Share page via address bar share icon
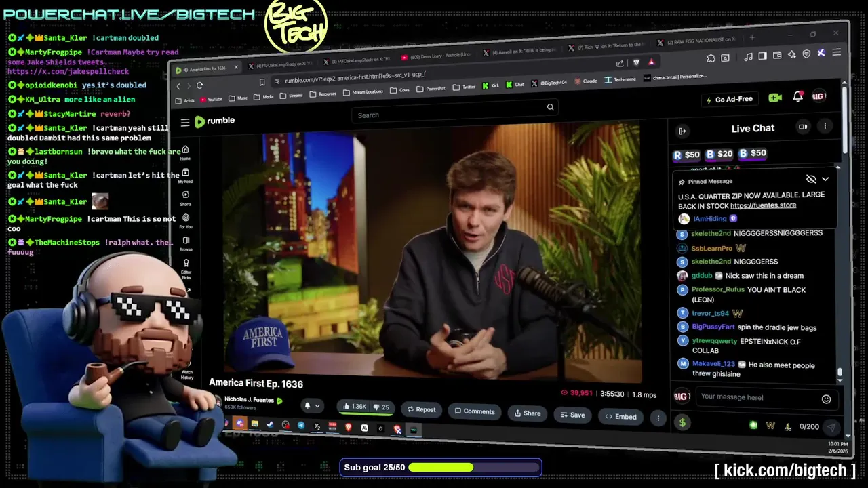 pyautogui.click(x=620, y=63)
